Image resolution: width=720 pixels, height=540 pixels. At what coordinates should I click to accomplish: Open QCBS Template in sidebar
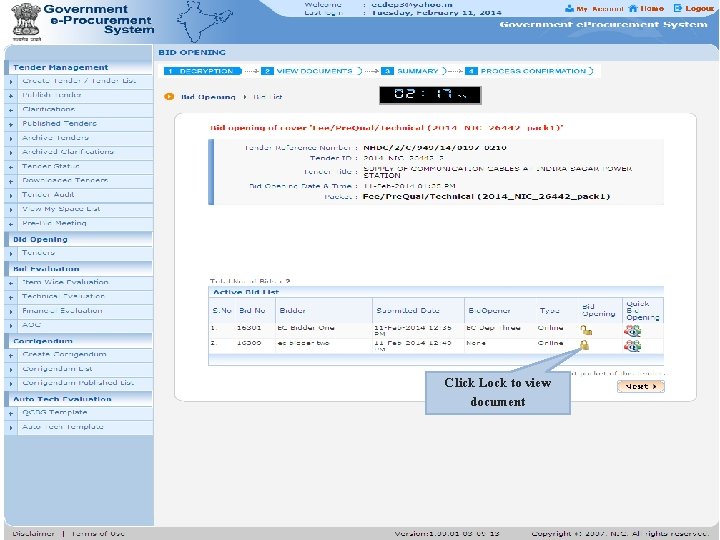coord(55,412)
